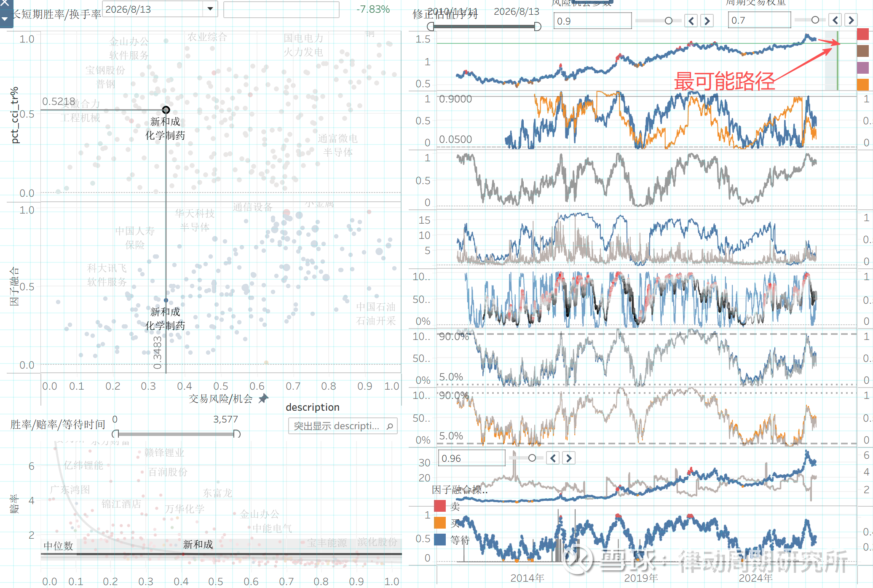The width and height of the screenshot is (873, 588).
Task: Click the 宝钢股份 label in the top scatter
Action: tap(105, 70)
